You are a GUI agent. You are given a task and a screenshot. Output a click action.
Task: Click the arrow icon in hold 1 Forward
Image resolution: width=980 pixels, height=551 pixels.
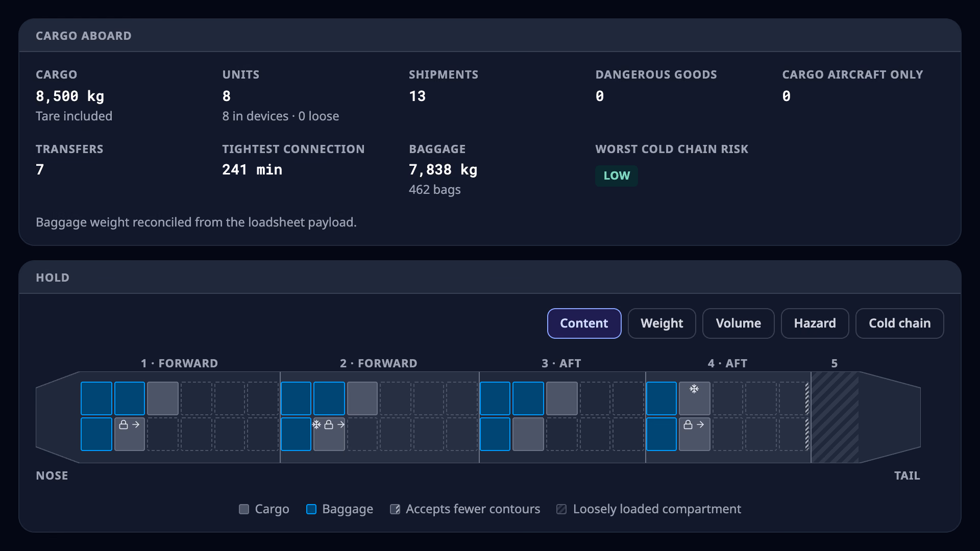(x=136, y=424)
